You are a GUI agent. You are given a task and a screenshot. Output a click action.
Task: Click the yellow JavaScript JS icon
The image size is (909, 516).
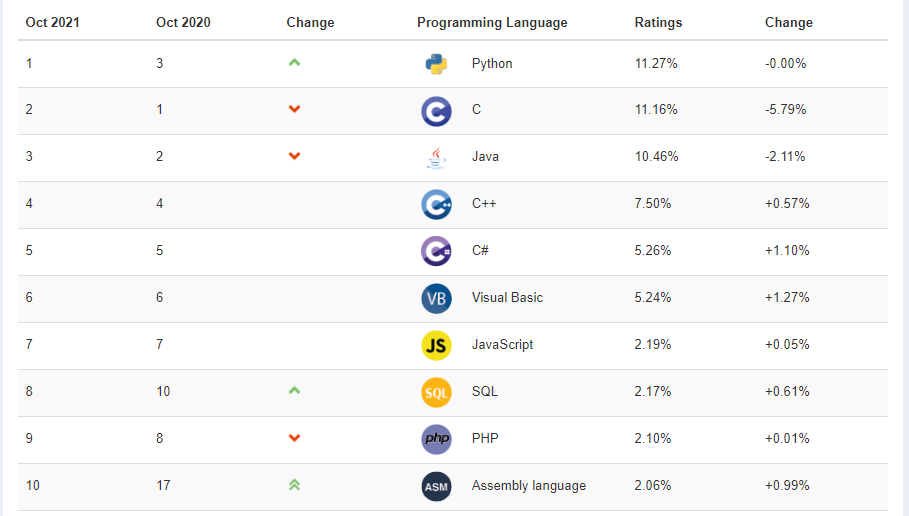[436, 345]
